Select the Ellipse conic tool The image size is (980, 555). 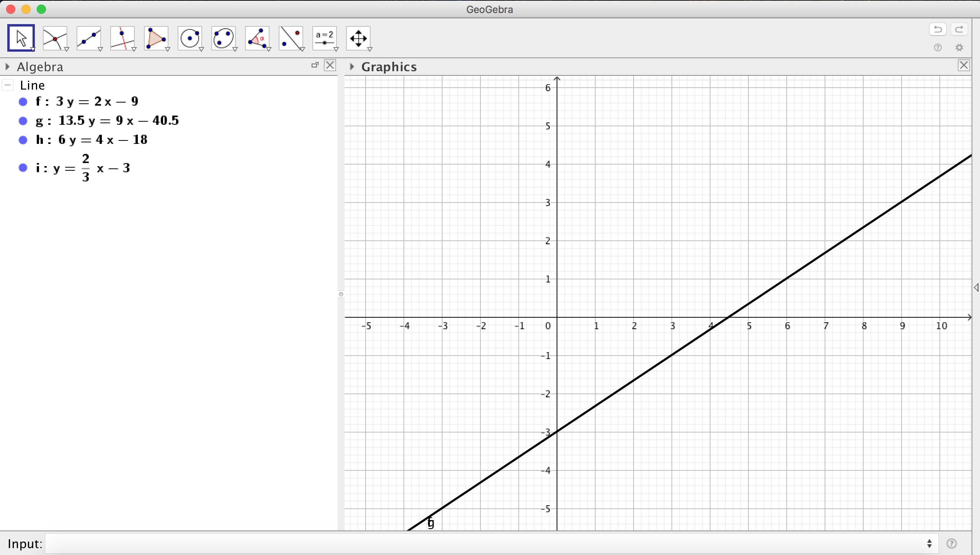coord(224,38)
